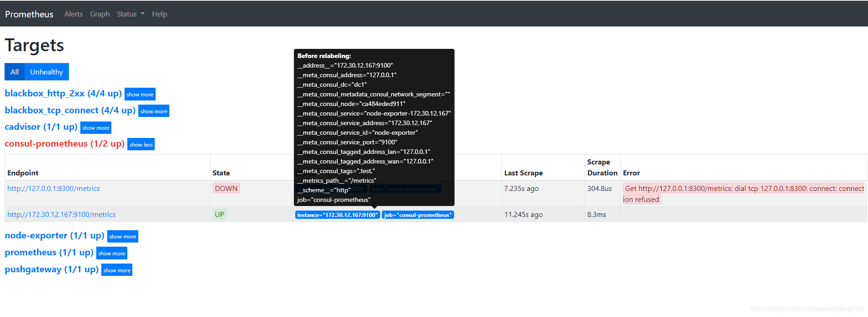Screen dimensions: 868x317
Task: Open cadvisor job heading link
Action: coord(41,127)
